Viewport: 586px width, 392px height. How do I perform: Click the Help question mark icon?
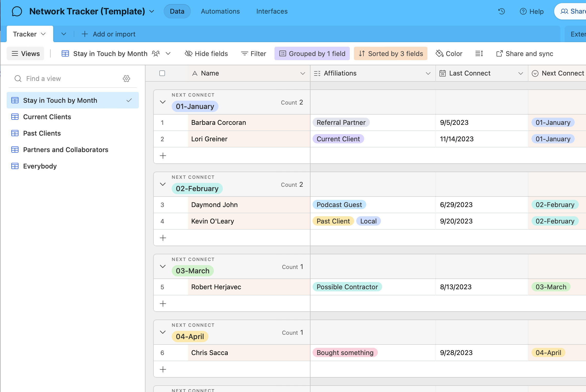523,11
